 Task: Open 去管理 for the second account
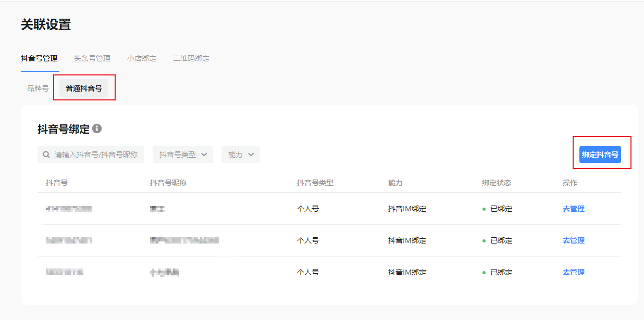click(x=573, y=241)
